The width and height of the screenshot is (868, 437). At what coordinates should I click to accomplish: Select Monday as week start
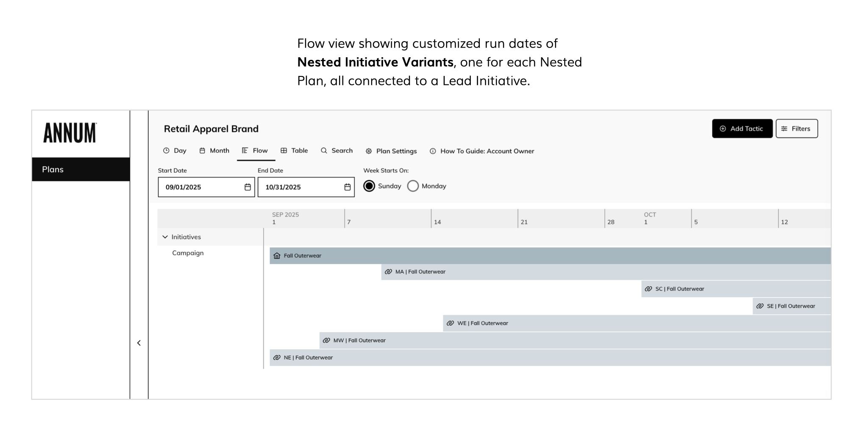(413, 186)
